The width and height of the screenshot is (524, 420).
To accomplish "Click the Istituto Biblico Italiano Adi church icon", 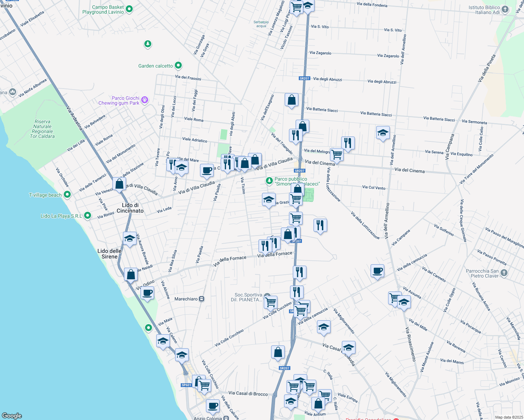I will [505, 9].
